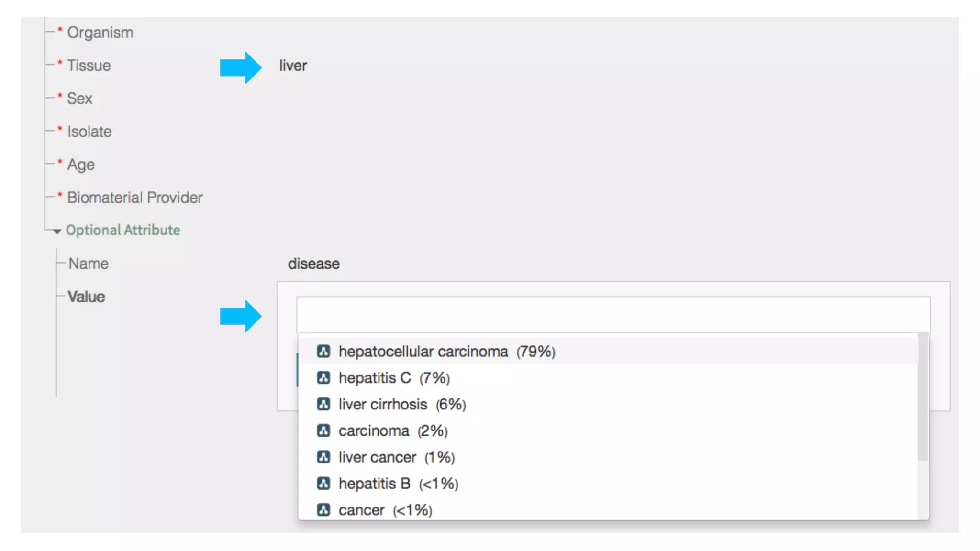The width and height of the screenshot is (980, 551).
Task: Click the ontology icon beside hepatitis B
Action: [323, 483]
